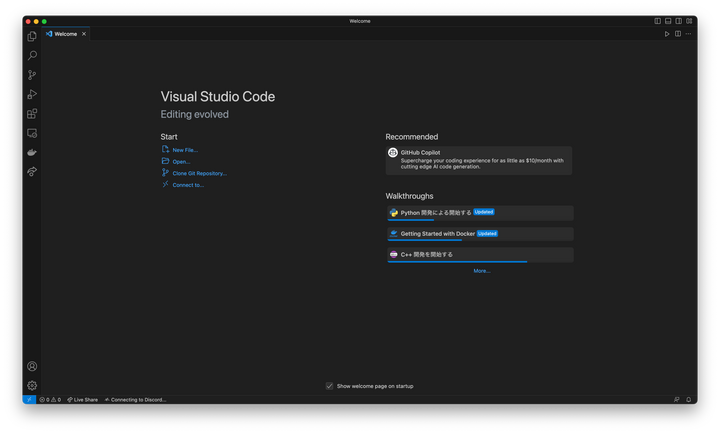Open editor More Actions ellipsis
Screen dimensions: 720x434
coord(688,34)
